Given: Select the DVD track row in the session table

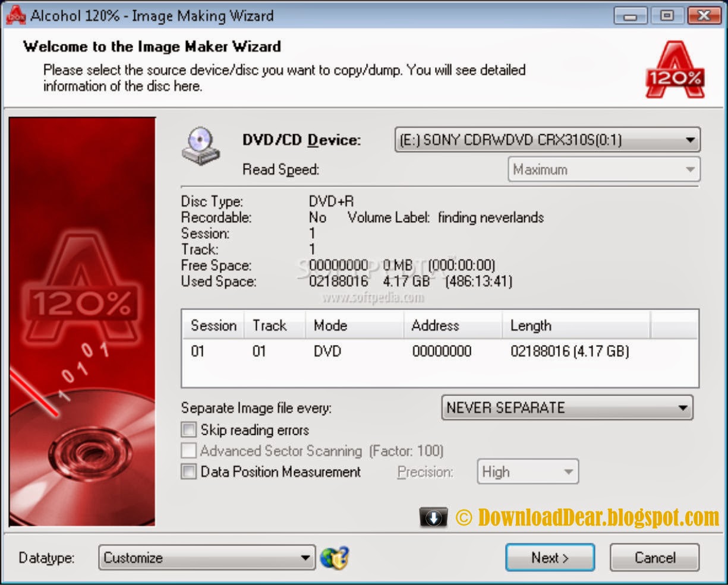Looking at the screenshot, I should coord(357,352).
